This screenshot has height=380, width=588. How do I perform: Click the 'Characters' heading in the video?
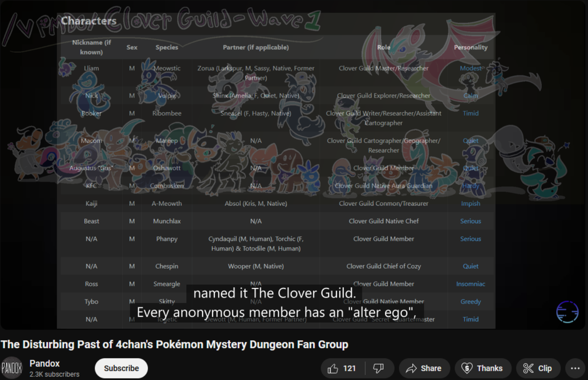(x=89, y=21)
